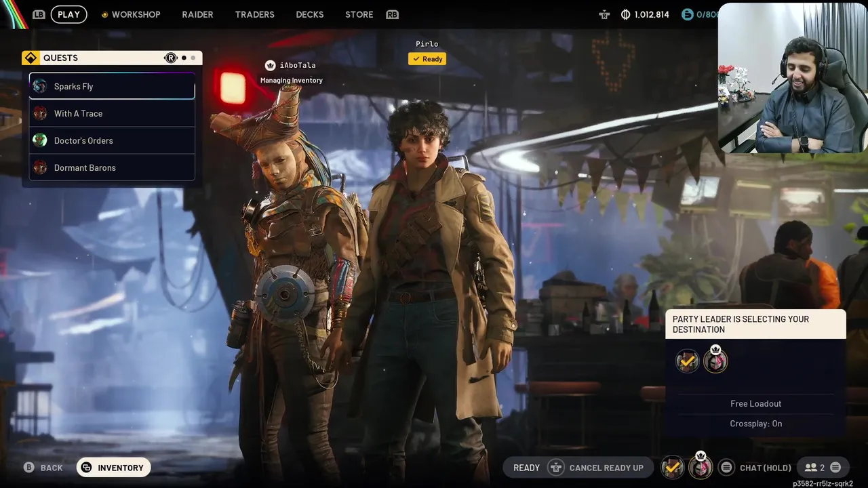Click the crowned leader avatar in the bottom bar
868x488 pixels.
[701, 466]
